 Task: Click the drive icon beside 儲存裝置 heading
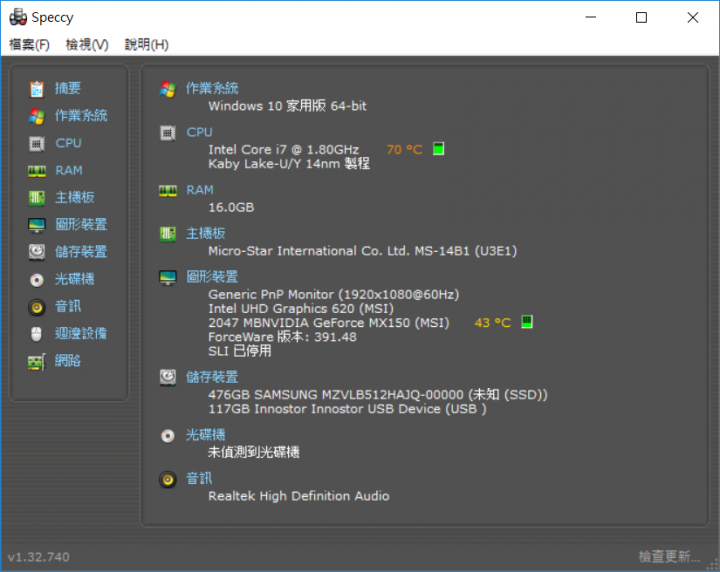pos(168,377)
